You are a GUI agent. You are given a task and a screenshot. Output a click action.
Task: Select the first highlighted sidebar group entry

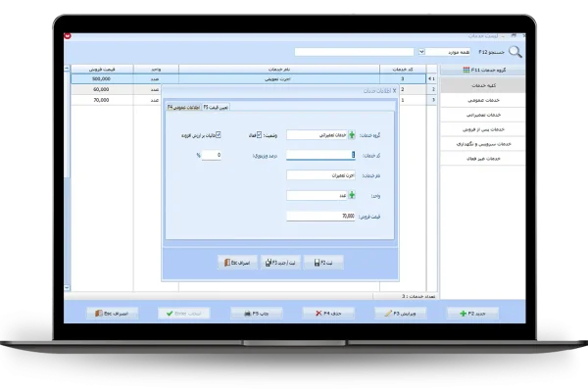[x=483, y=85]
